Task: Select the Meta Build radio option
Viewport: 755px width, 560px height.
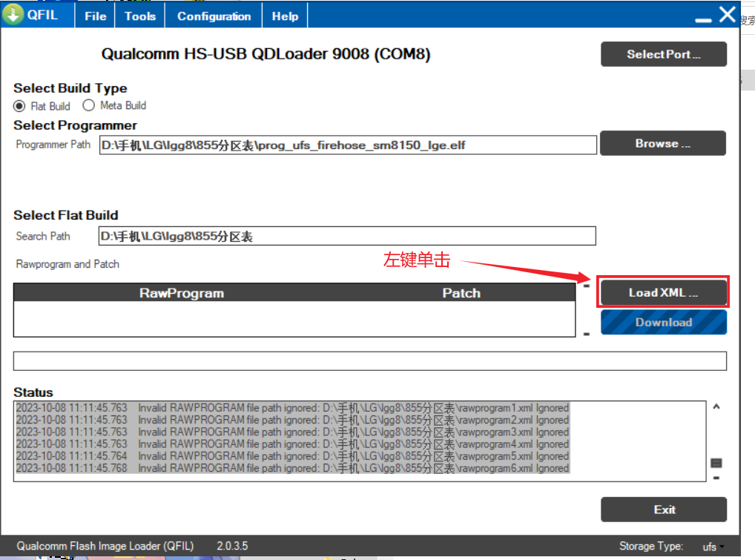Action: pos(89,105)
